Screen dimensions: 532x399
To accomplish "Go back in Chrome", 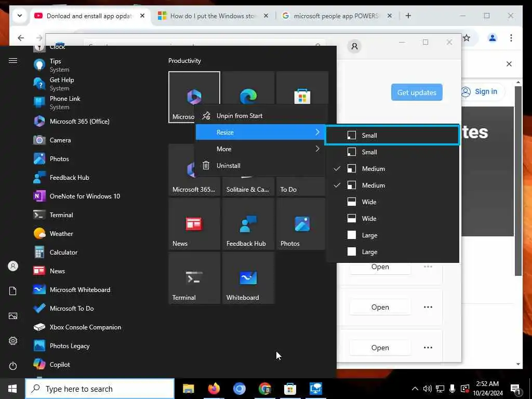I will pyautogui.click(x=21, y=38).
